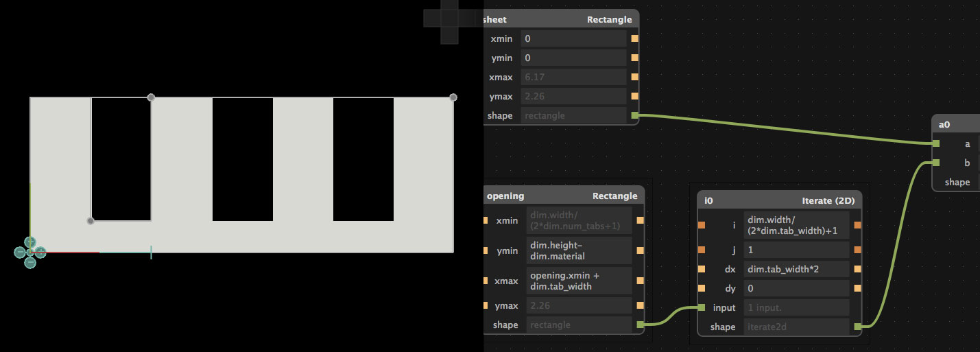Click the right plus button on origin widget
Viewport: 980px width, 352px height.
(40, 252)
